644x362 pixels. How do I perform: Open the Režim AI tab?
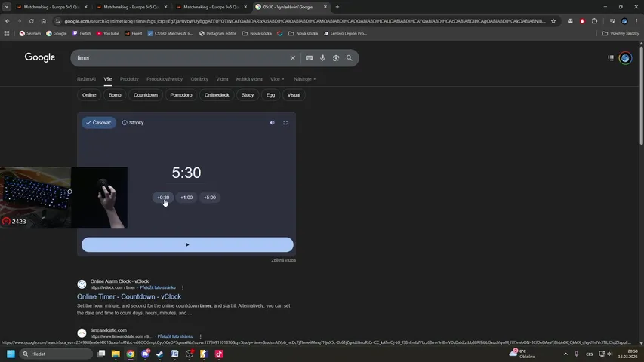(86, 79)
